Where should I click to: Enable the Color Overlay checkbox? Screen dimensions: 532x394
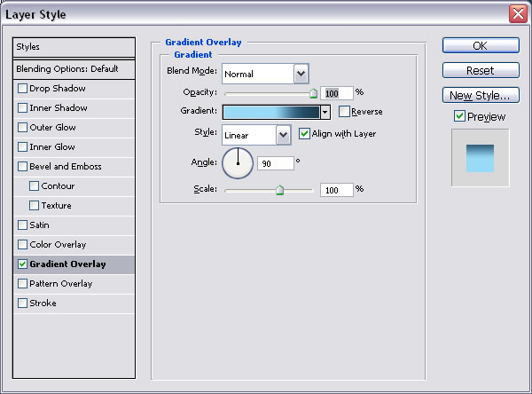(22, 245)
